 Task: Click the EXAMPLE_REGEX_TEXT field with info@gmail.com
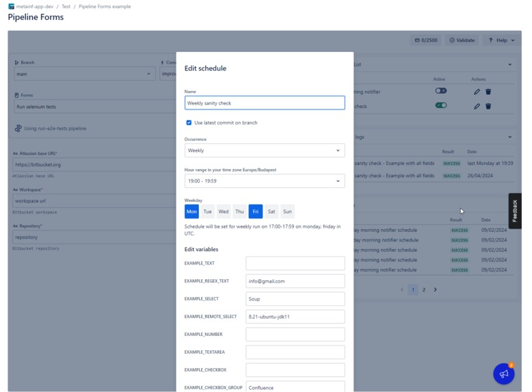tap(295, 281)
